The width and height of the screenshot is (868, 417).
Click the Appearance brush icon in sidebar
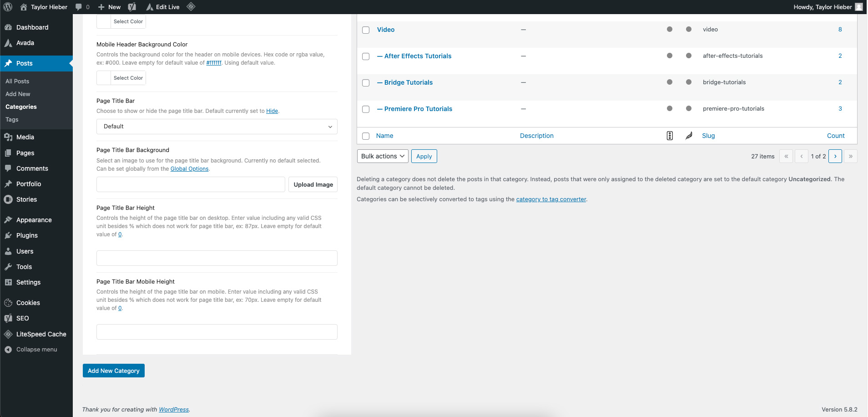click(8, 220)
